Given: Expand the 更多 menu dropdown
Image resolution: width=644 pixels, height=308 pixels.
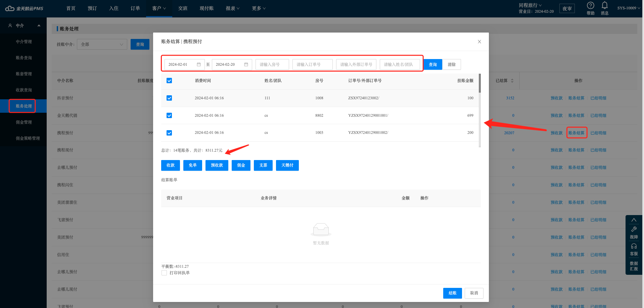Looking at the screenshot, I should pyautogui.click(x=259, y=8).
